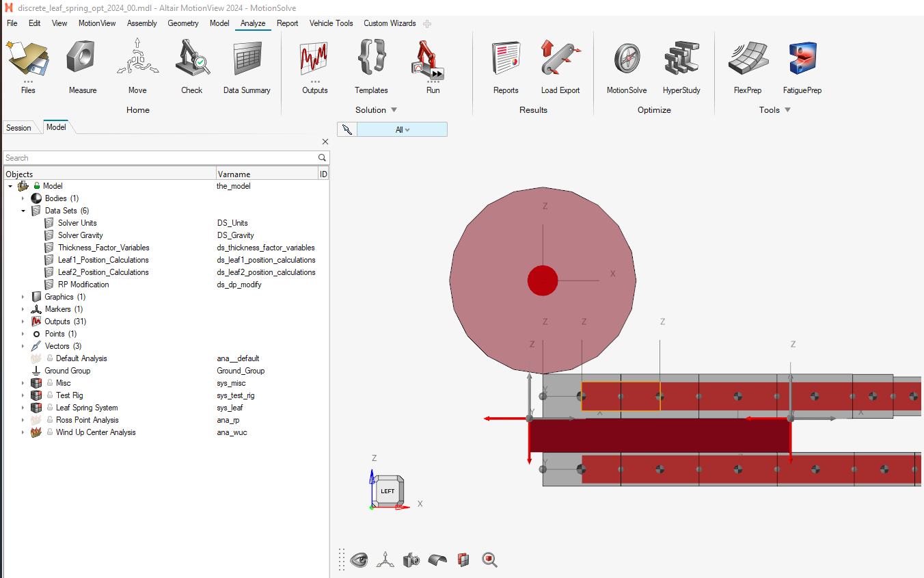Image resolution: width=924 pixels, height=578 pixels.
Task: Expand the Graphics tree node
Action: (23, 297)
